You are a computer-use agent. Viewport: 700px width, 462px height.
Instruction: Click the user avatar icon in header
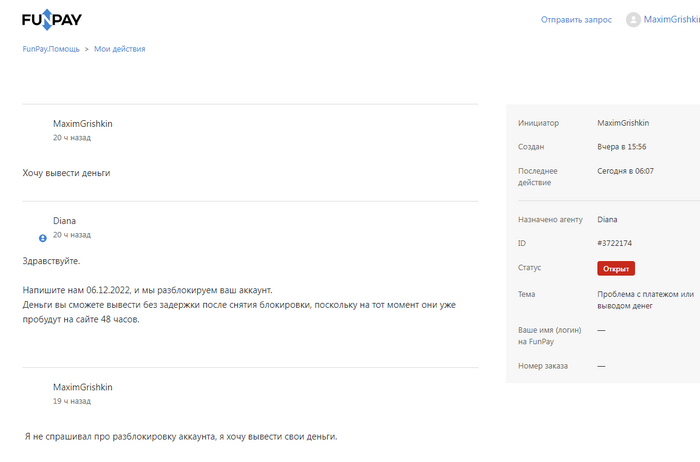tap(633, 19)
